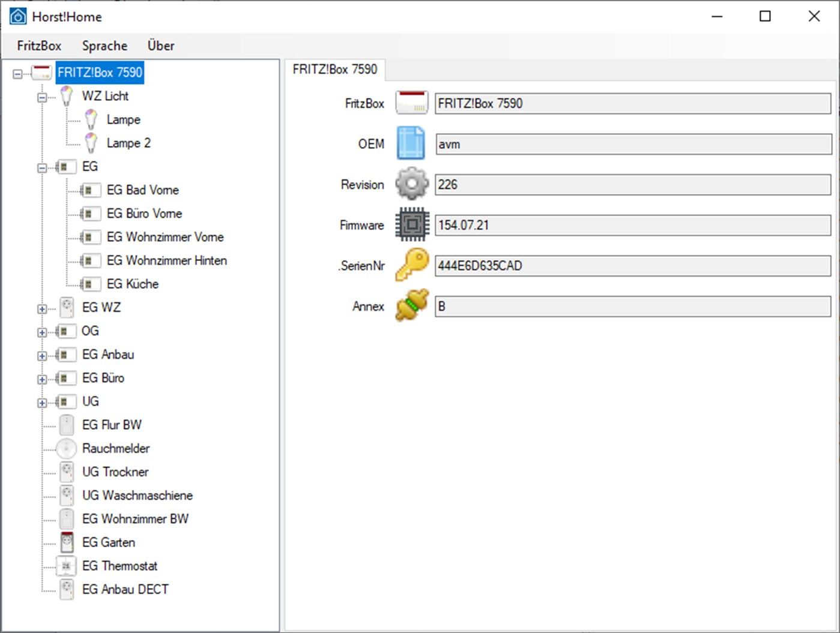Collapse the WZ Licht group

point(42,97)
